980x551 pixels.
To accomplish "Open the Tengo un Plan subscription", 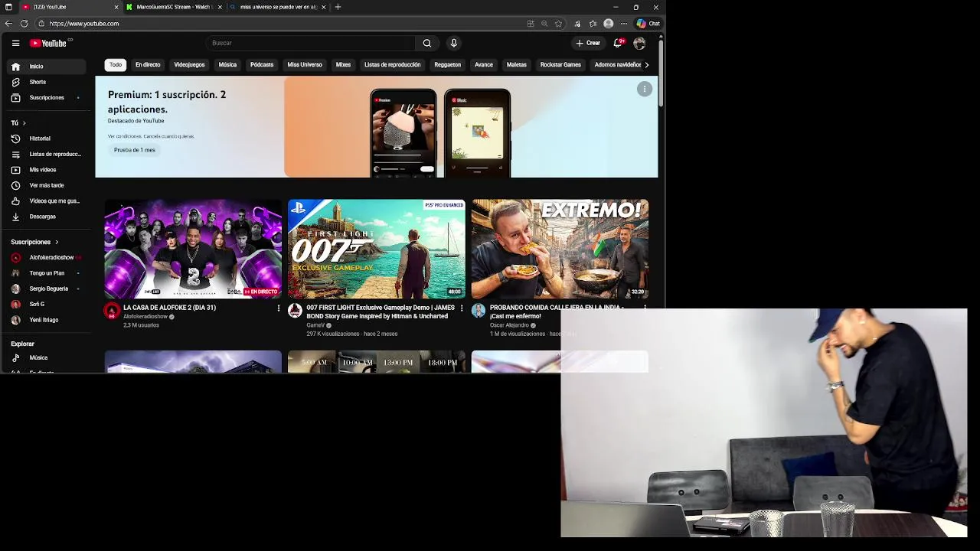I will (47, 273).
